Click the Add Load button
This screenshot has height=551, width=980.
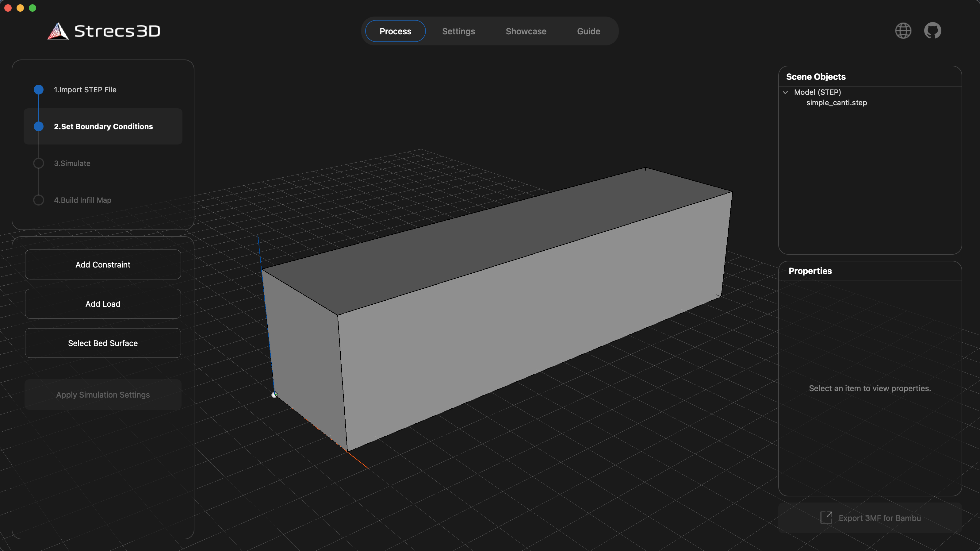(102, 304)
